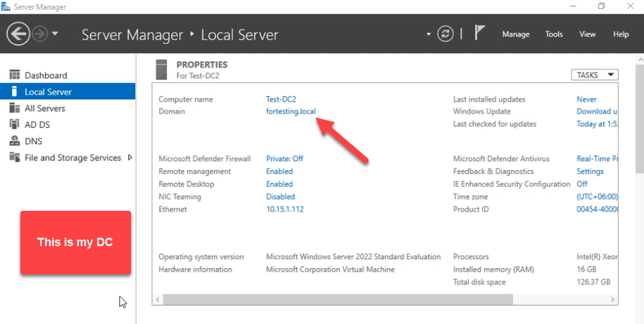Image resolution: width=644 pixels, height=324 pixels.
Task: Expand File and Storage Services arrow
Action: (x=130, y=157)
